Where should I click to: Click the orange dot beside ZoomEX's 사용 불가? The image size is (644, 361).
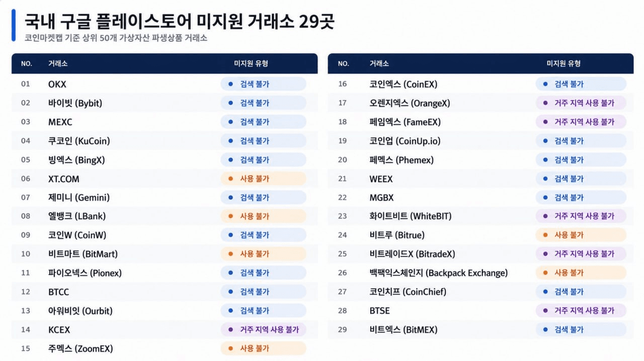[x=230, y=348]
